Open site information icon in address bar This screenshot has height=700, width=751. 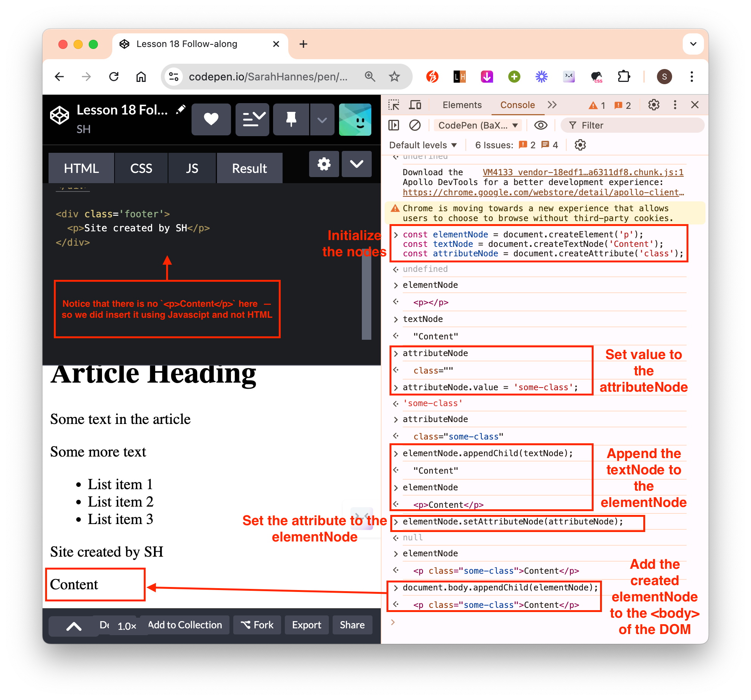point(174,77)
